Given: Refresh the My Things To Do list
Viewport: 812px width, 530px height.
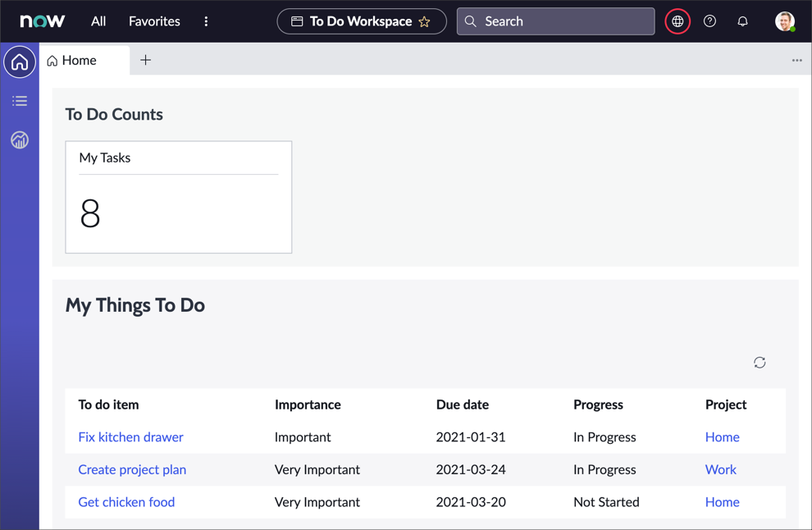Looking at the screenshot, I should pos(760,362).
